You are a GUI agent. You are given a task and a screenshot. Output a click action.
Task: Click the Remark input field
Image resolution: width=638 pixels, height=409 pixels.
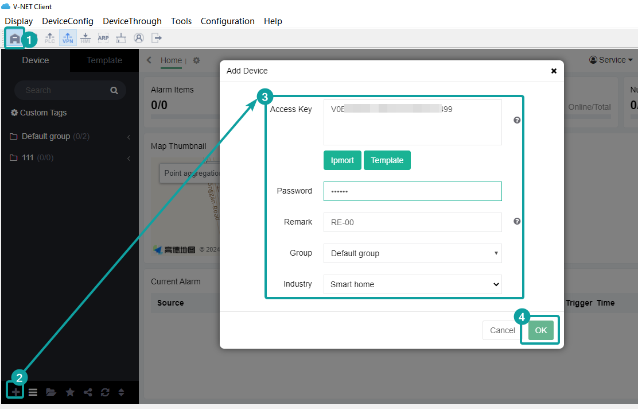point(412,222)
